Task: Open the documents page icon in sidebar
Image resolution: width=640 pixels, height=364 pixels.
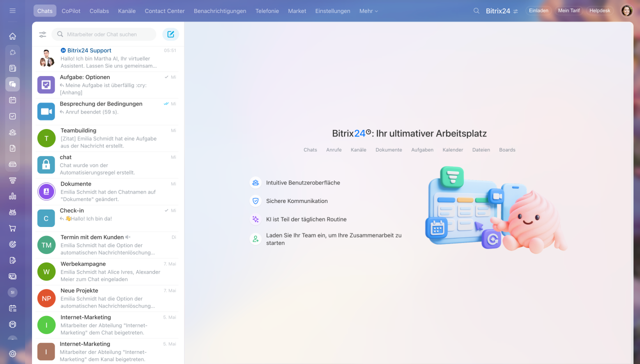Action: point(12,148)
